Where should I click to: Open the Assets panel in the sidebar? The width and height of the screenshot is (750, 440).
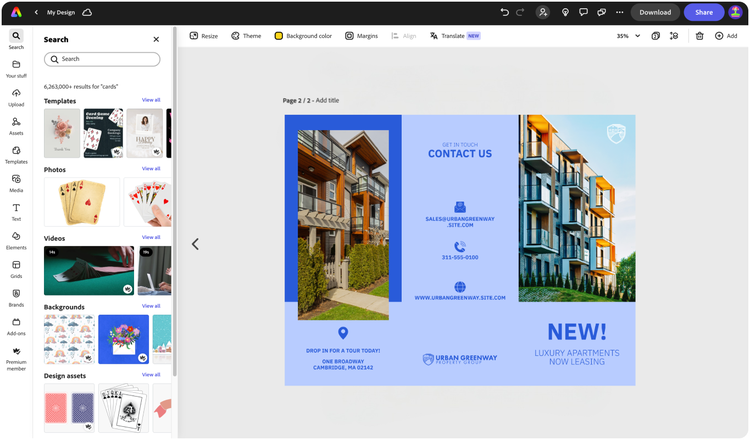(x=16, y=126)
